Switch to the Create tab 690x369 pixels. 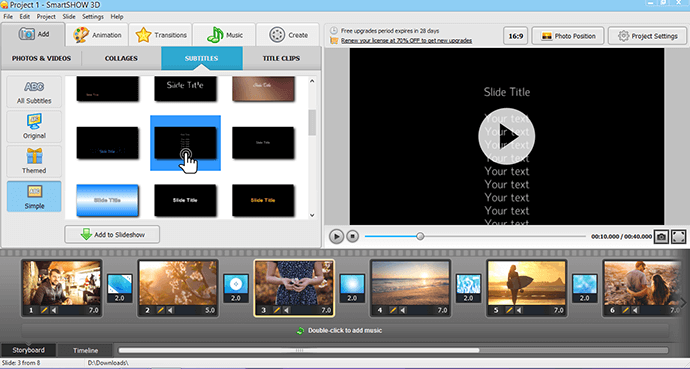point(288,35)
